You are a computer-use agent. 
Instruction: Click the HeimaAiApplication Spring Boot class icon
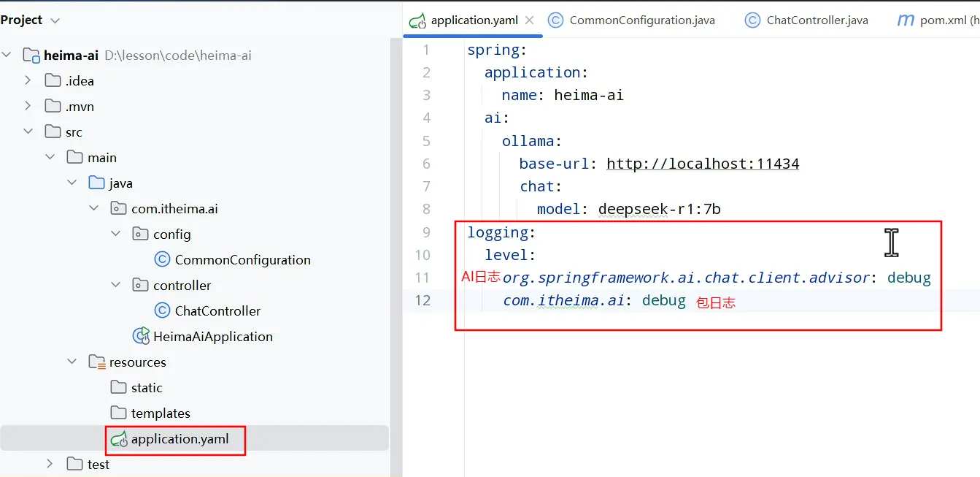(141, 336)
